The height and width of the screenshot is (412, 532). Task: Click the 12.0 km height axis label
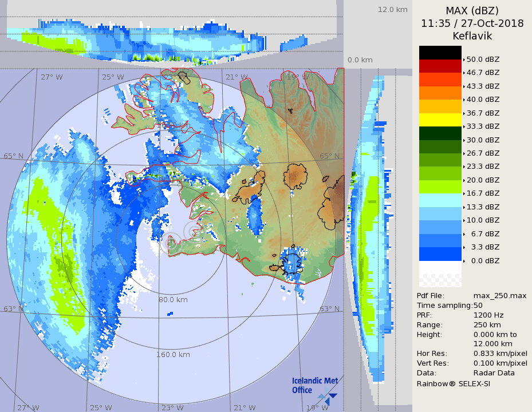(392, 9)
